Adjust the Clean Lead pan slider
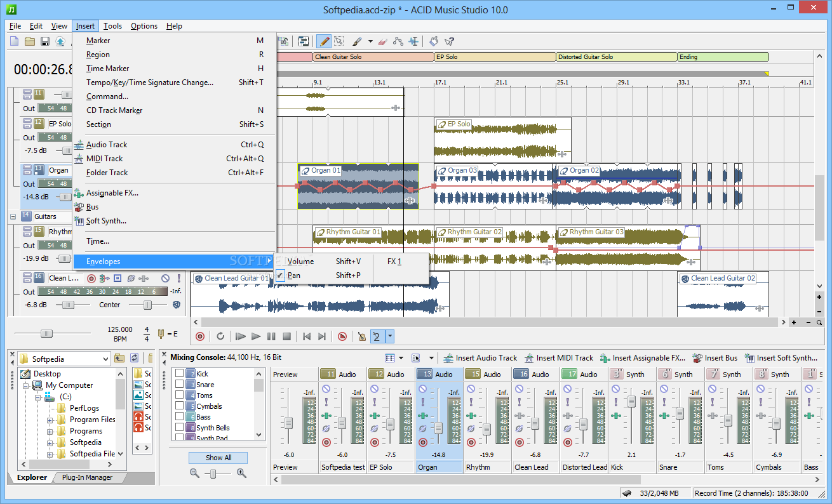Viewport: 832px width, 504px height. point(147,305)
